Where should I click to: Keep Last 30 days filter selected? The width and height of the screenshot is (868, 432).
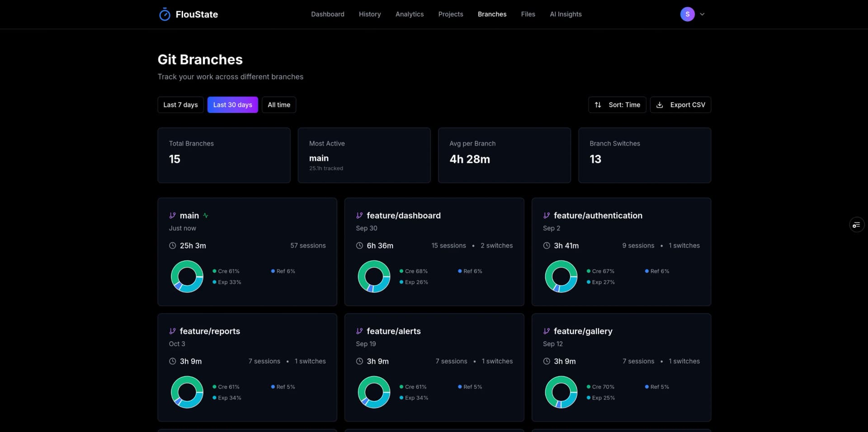tap(232, 104)
